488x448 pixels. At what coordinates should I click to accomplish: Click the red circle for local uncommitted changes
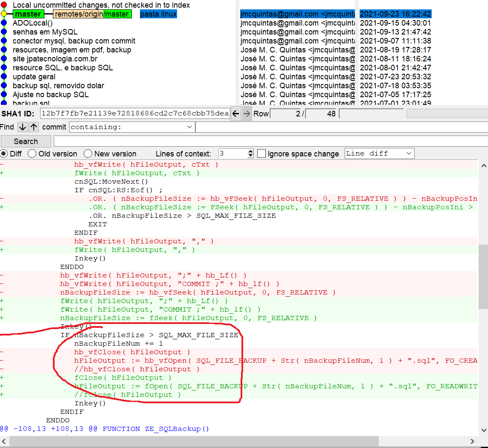4,5
